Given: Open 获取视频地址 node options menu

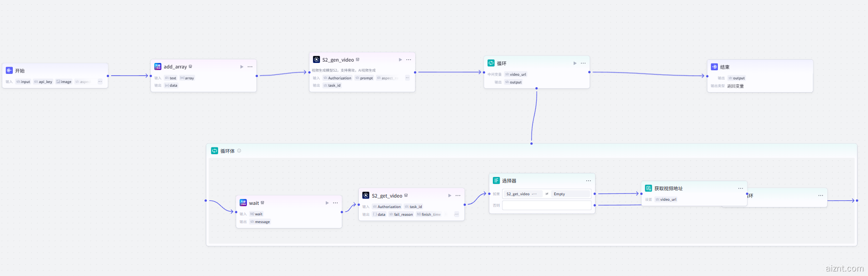Looking at the screenshot, I should 740,188.
